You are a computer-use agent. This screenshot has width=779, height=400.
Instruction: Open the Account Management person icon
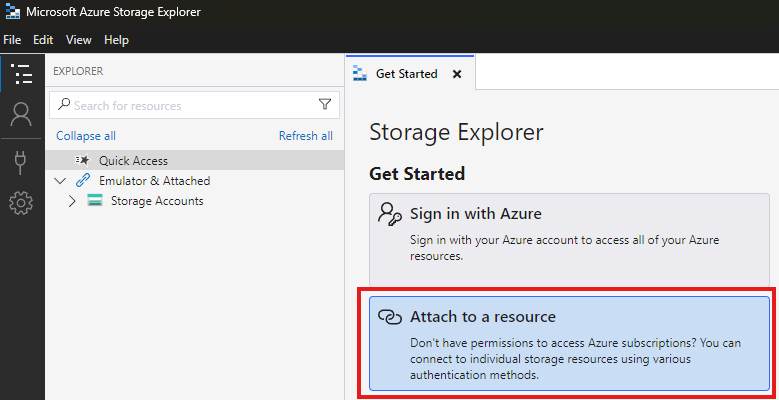(21, 115)
